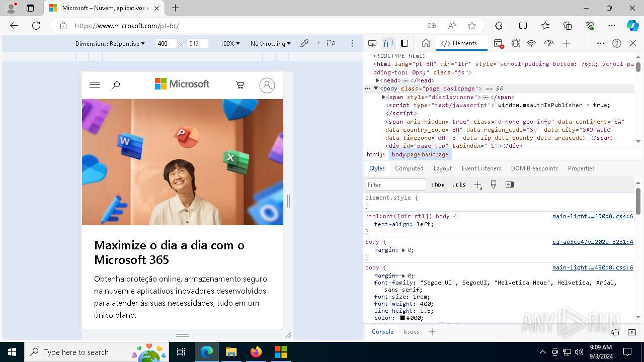Screen dimensions: 644x362
Task: Open Firefox from the taskbar
Action: click(256, 352)
